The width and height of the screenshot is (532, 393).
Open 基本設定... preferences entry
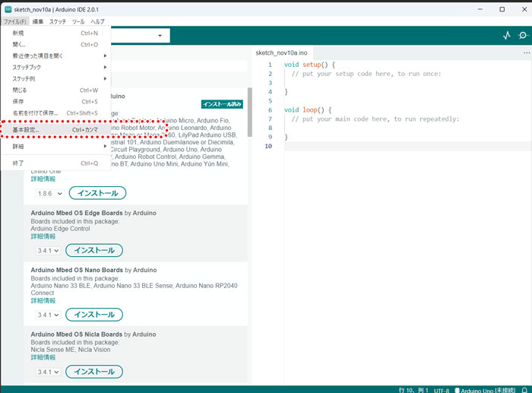point(56,130)
